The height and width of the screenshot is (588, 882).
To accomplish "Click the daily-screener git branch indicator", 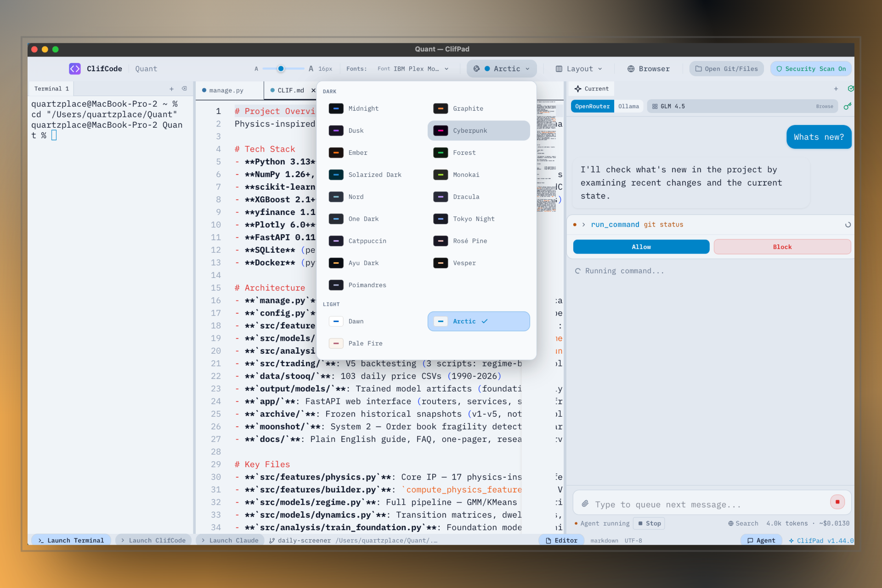I will coord(300,540).
